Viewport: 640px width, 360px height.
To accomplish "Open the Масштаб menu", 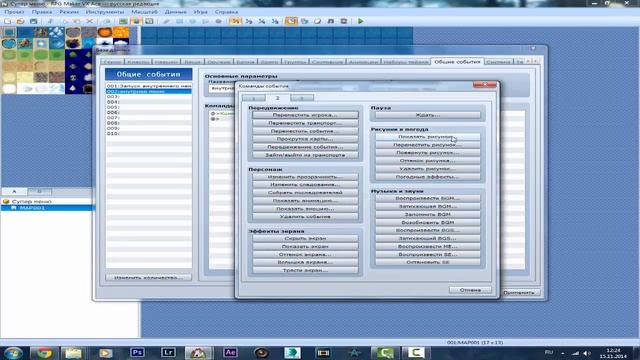I will [x=144, y=12].
